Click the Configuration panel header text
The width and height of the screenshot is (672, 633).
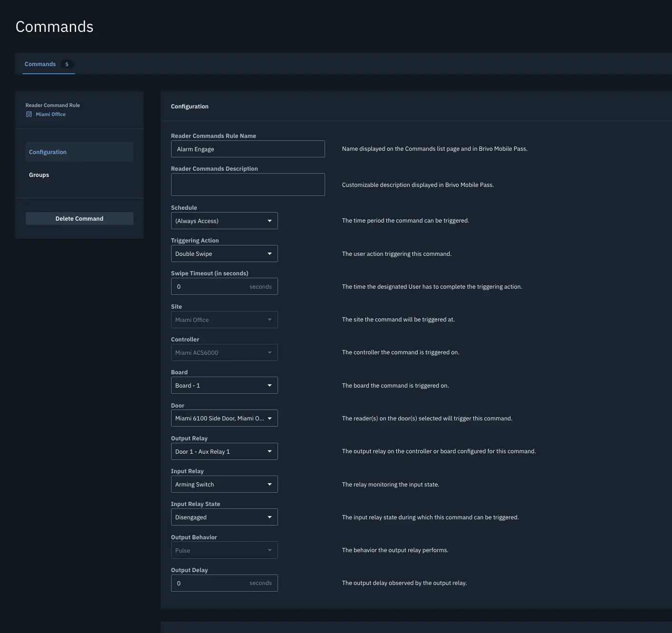[x=190, y=107]
